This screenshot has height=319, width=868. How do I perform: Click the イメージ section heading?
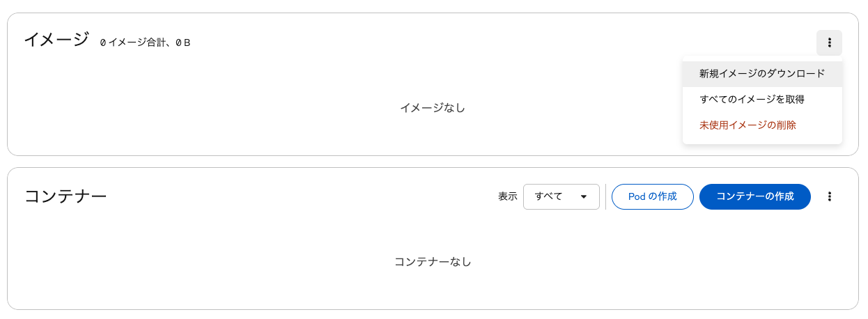coord(56,40)
